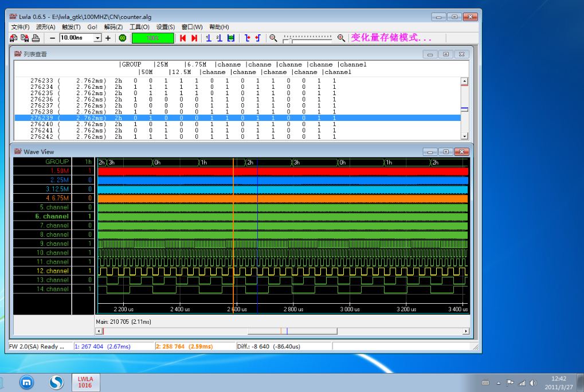Open the 设置(S) settings menu
This screenshot has height=392, width=584.
166,27
